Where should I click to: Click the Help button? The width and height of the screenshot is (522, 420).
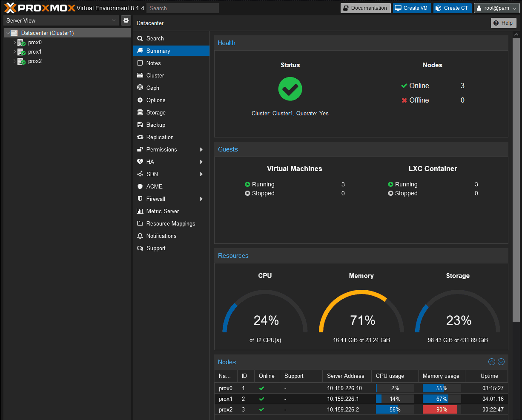pos(504,23)
